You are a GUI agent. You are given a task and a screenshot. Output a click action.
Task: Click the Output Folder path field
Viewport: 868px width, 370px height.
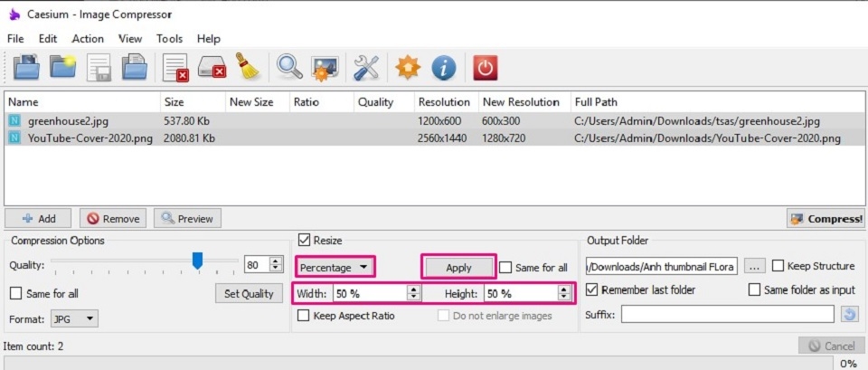point(662,267)
